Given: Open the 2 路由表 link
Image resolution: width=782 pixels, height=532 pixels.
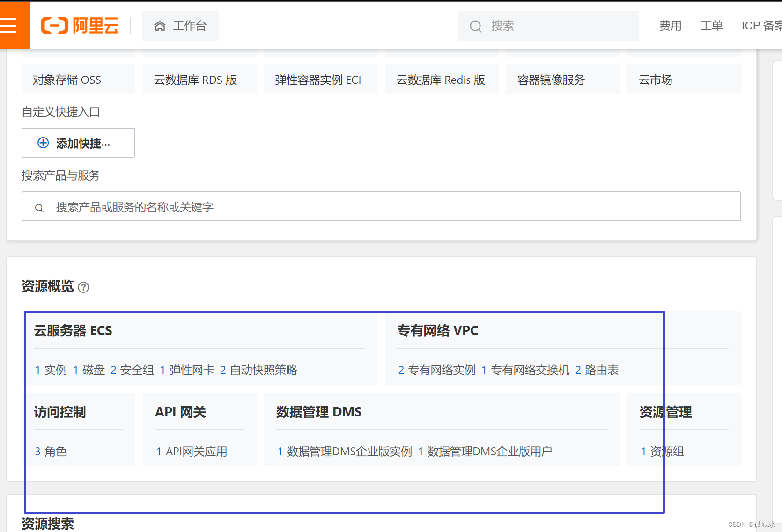Looking at the screenshot, I should 597,370.
